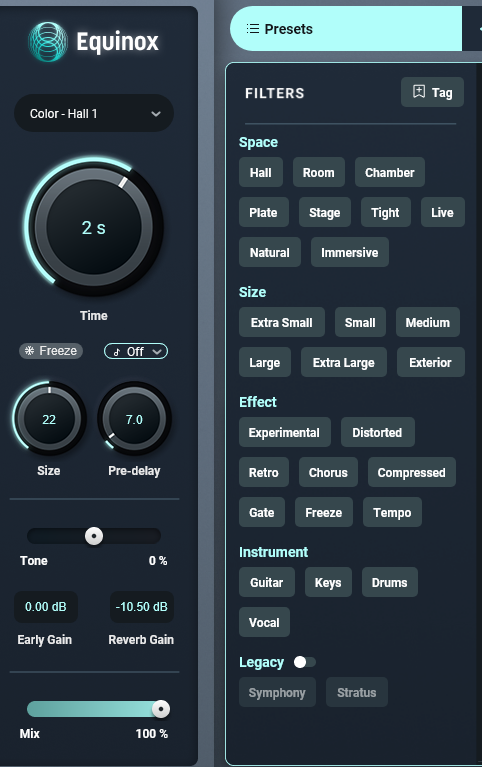Filter by Plate space tag

pyautogui.click(x=264, y=212)
